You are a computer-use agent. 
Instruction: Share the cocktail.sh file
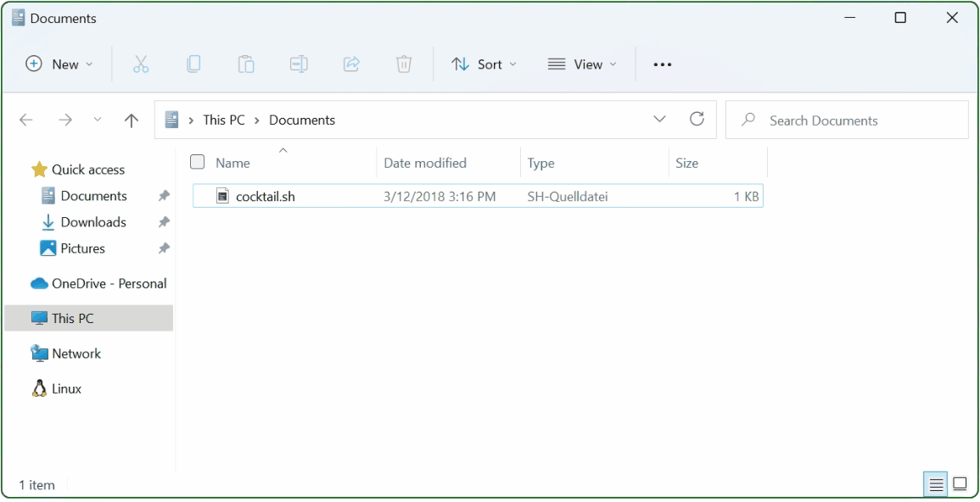click(351, 64)
